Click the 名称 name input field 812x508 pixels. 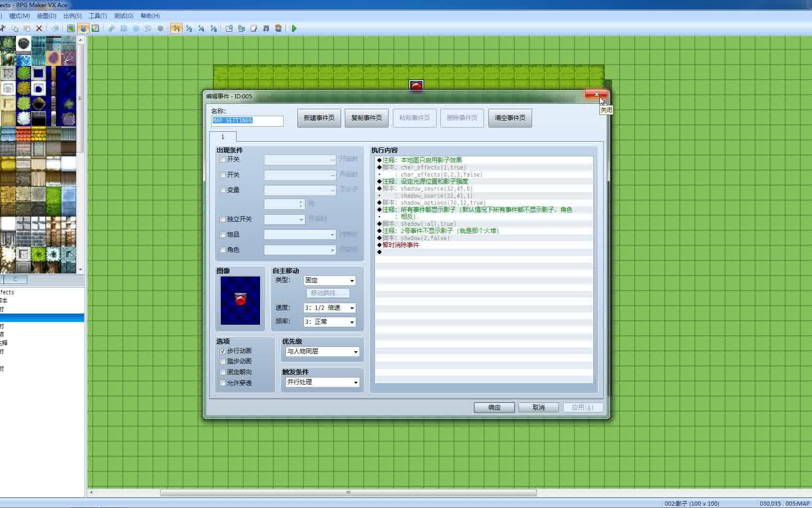click(247, 121)
